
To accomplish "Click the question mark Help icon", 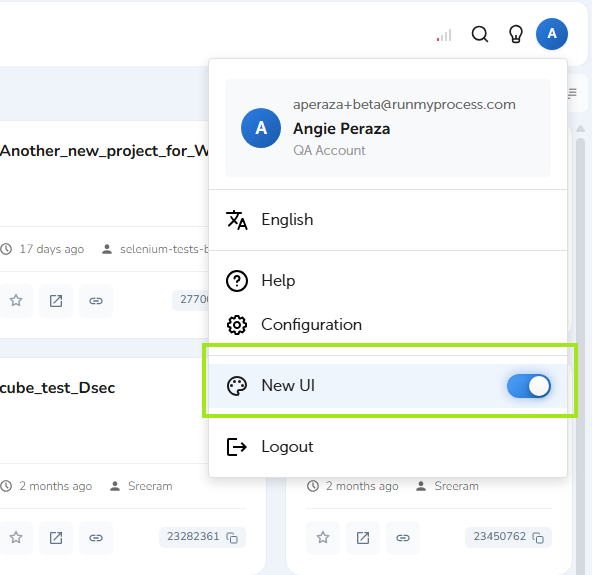I will (x=237, y=281).
